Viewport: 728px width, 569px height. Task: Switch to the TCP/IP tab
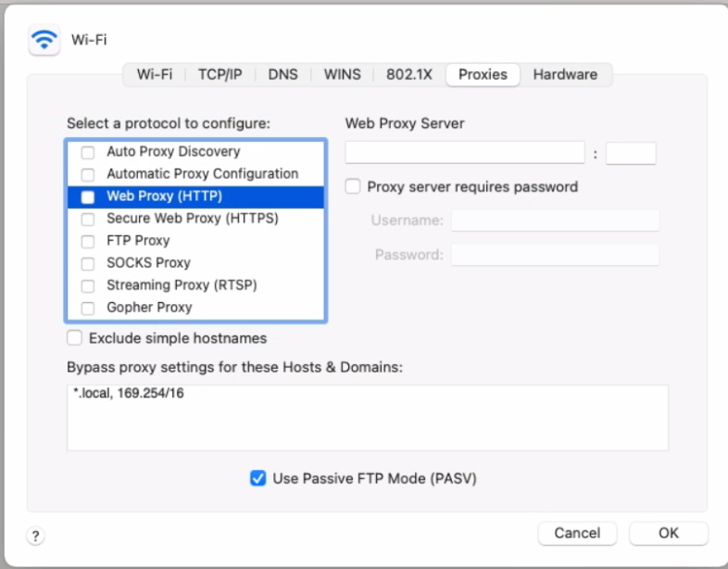[x=220, y=75]
